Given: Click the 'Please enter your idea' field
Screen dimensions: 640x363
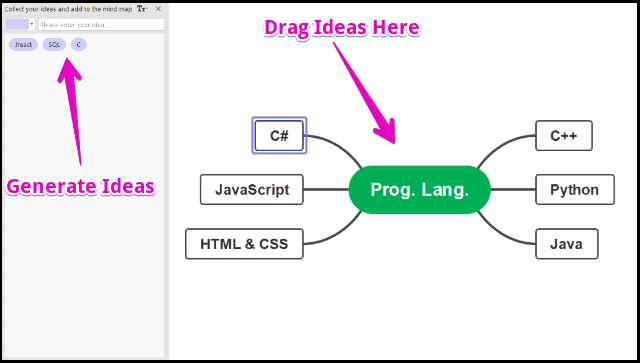Looking at the screenshot, I should [x=101, y=24].
